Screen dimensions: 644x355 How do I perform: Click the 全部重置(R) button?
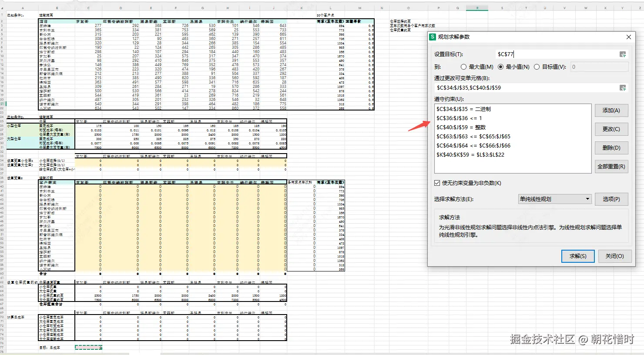click(611, 167)
